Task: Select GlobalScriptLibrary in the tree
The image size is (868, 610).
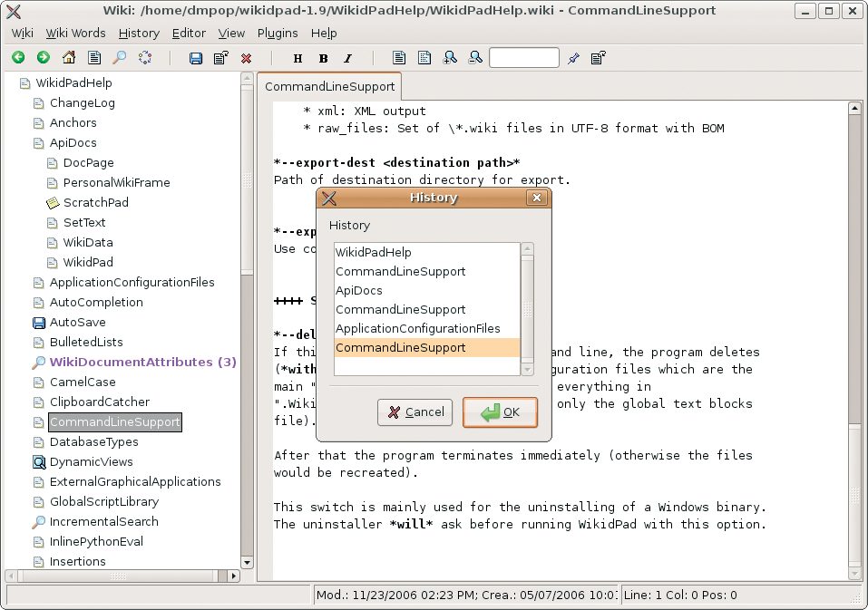Action: click(104, 501)
